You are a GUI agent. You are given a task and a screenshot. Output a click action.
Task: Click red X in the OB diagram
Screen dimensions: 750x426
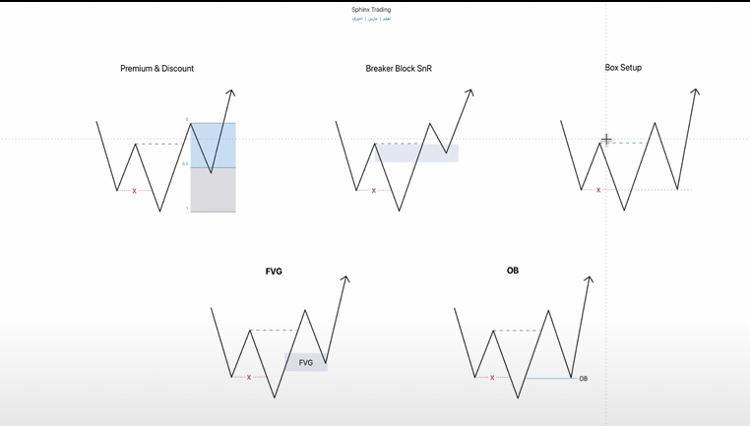[x=492, y=378]
